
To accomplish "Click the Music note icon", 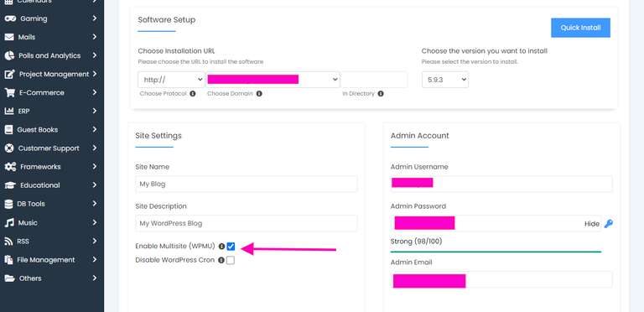I will coord(9,222).
